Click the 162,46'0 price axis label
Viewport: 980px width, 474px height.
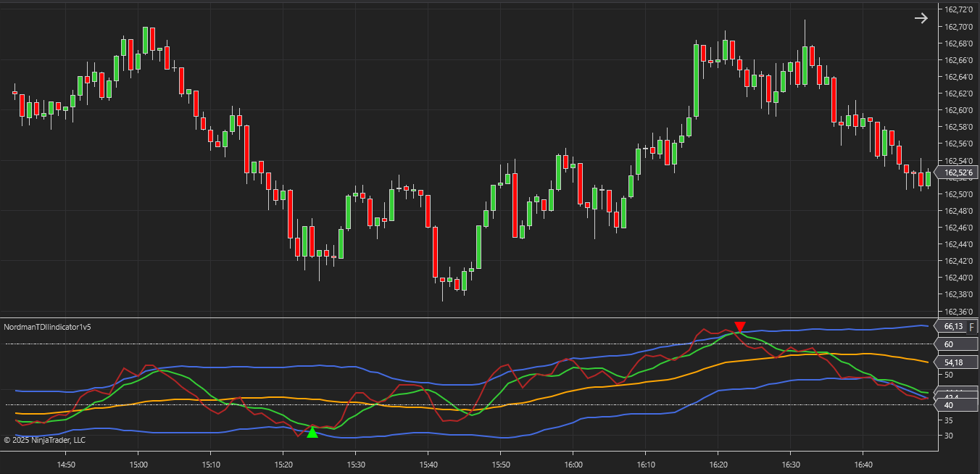point(959,228)
